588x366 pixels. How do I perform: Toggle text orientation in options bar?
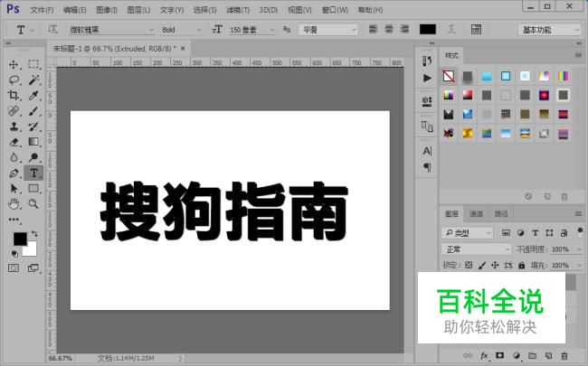click(52, 29)
